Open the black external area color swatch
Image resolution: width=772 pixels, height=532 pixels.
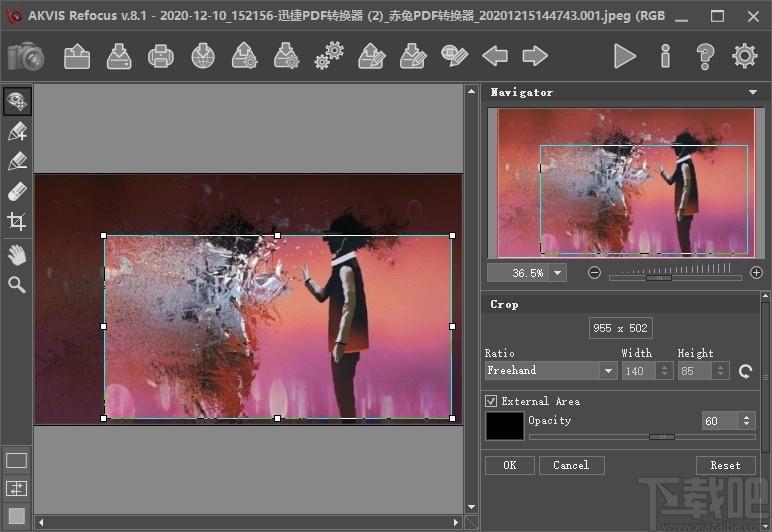pos(505,426)
